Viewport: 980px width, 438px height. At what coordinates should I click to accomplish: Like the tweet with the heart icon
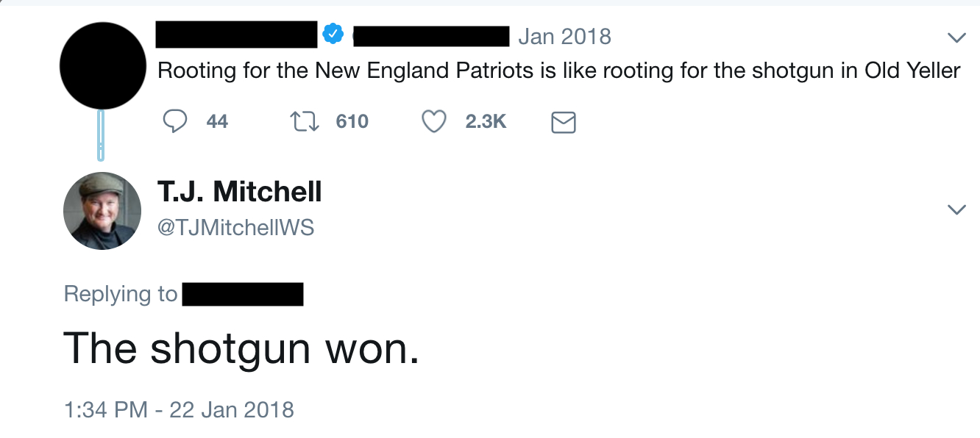(434, 121)
